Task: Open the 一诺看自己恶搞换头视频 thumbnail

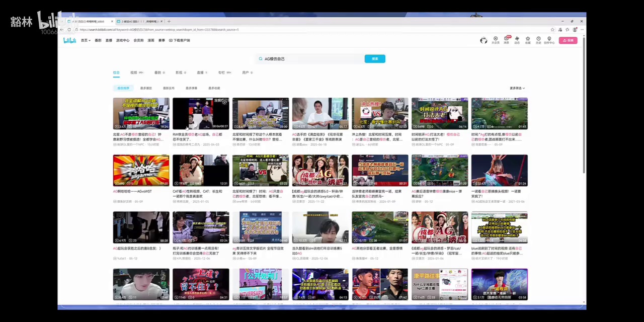Action: pos(499,171)
